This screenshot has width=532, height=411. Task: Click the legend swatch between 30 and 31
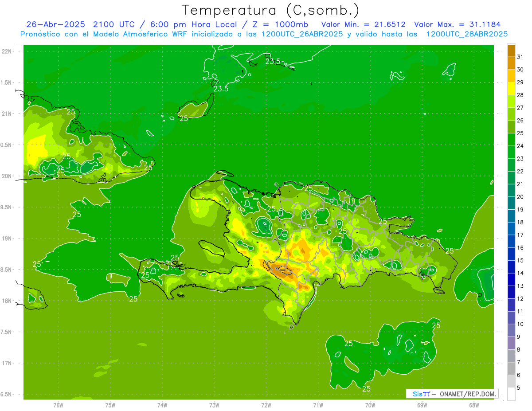click(511, 63)
